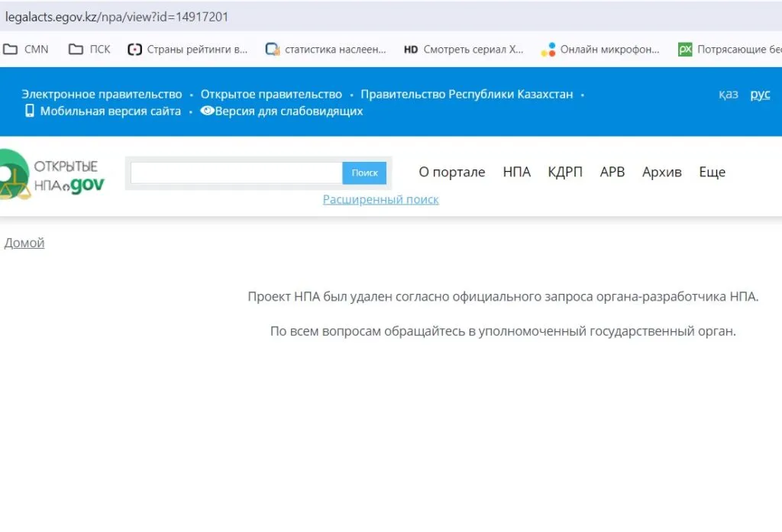Open the статистика населения bookmark

pyautogui.click(x=326, y=50)
